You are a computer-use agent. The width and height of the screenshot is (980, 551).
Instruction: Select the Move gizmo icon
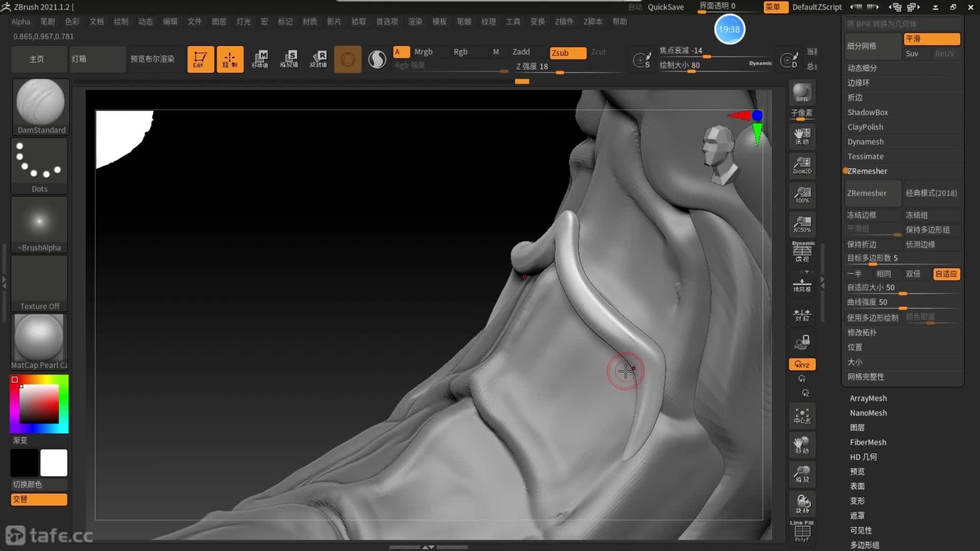click(260, 59)
